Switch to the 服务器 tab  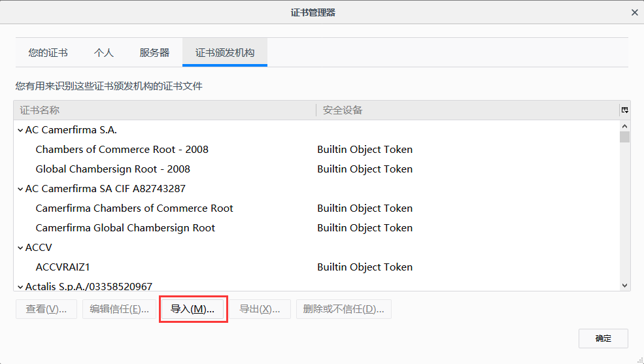[x=154, y=53]
